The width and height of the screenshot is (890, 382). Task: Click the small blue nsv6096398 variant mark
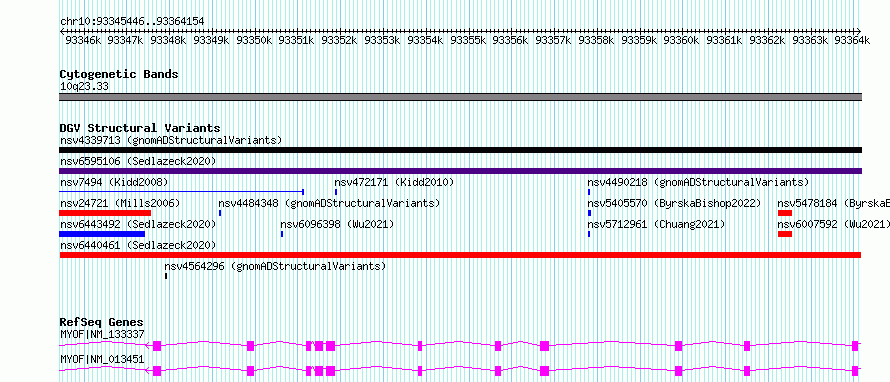point(282,234)
